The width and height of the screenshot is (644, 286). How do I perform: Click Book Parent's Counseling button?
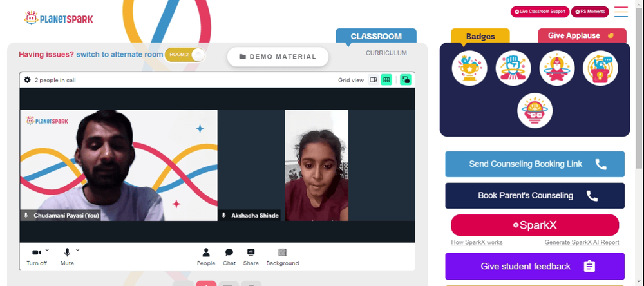coord(535,196)
